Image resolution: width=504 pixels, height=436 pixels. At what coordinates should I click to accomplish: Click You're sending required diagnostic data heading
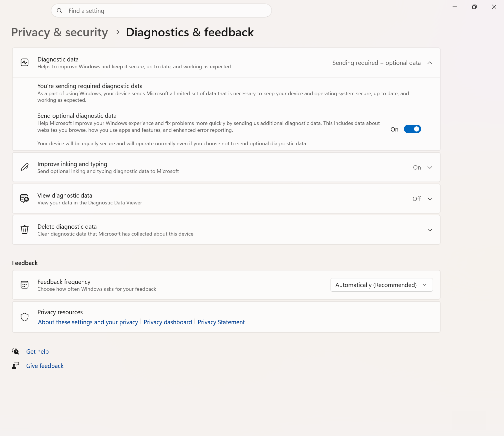pyautogui.click(x=90, y=86)
